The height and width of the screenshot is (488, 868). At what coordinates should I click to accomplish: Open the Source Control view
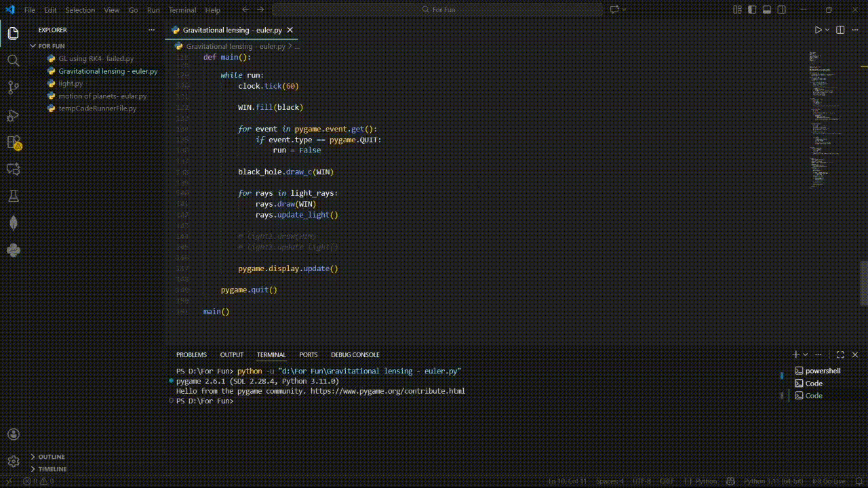(x=13, y=88)
